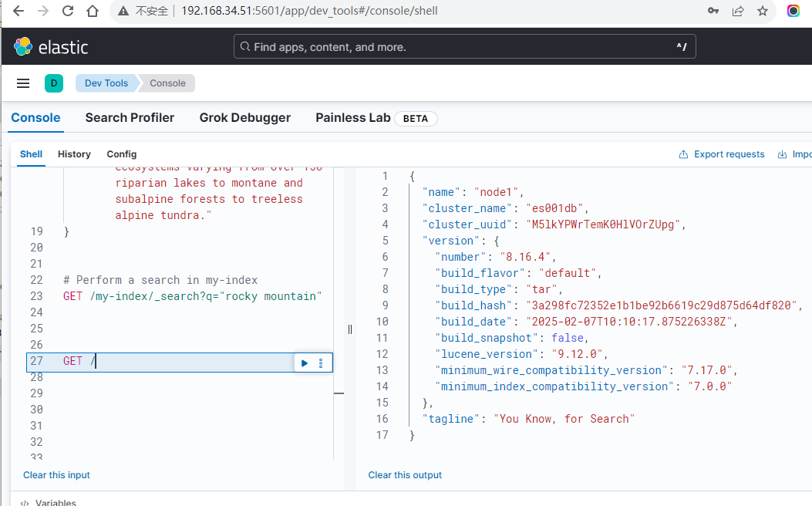Open the hamburger navigation menu
The image size is (812, 506).
23,83
